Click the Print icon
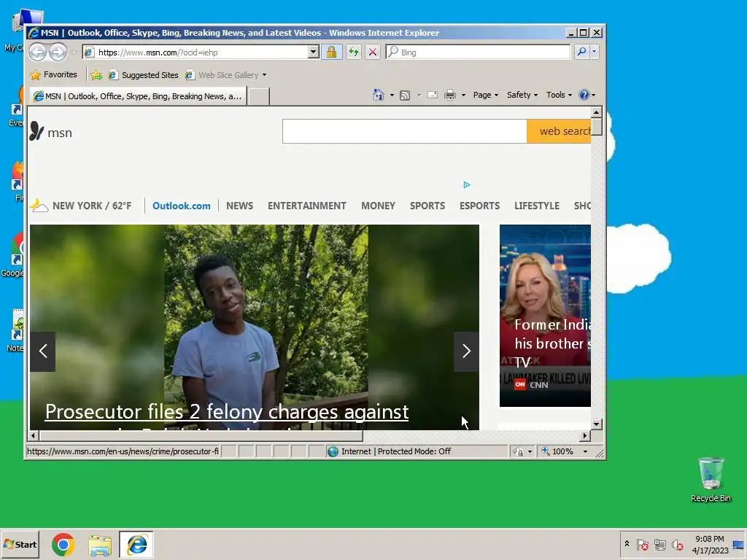This screenshot has width=747, height=560. [x=449, y=96]
